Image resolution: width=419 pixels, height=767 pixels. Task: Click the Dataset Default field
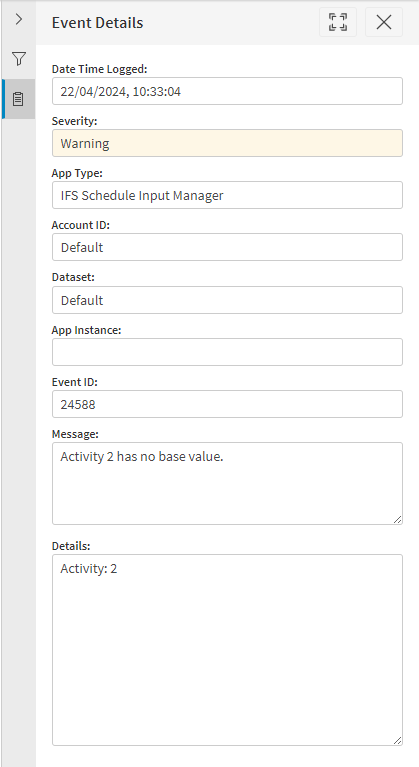[x=227, y=300]
